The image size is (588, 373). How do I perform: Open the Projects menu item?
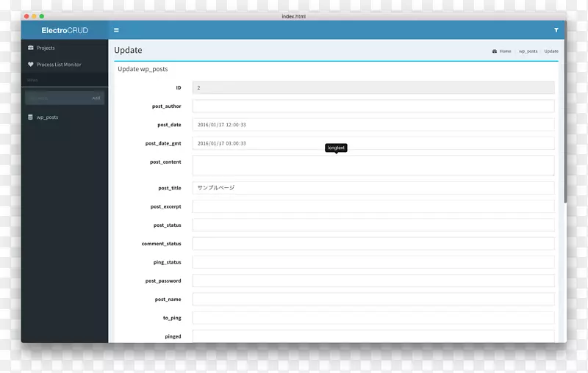pyautogui.click(x=46, y=48)
